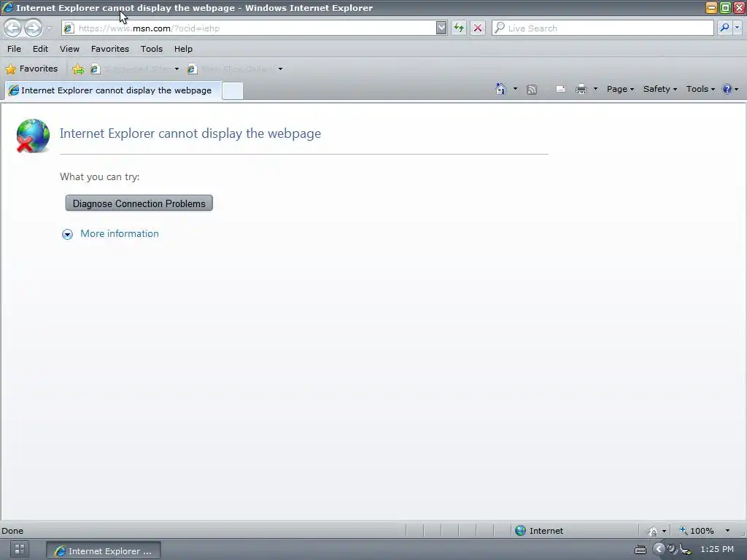The image size is (747, 560).
Task: Click the Diagnose Connection Problems button
Action: click(139, 203)
